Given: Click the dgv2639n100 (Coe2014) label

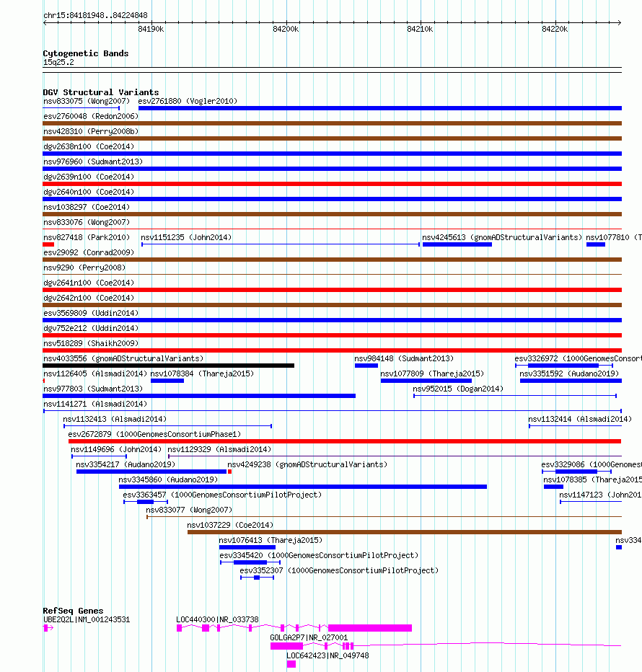Looking at the screenshot, I should point(89,177).
